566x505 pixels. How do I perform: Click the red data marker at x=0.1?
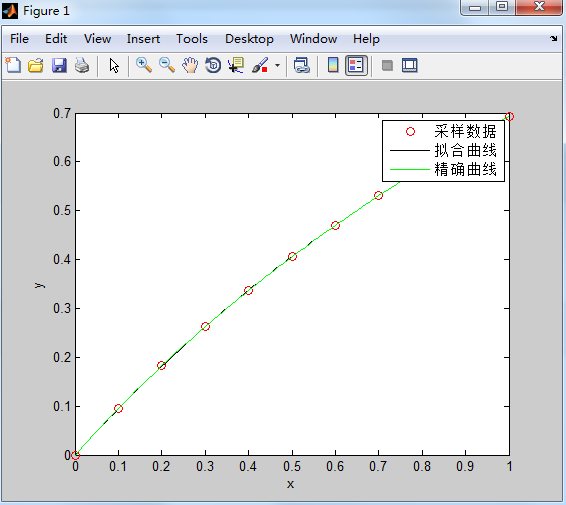118,409
